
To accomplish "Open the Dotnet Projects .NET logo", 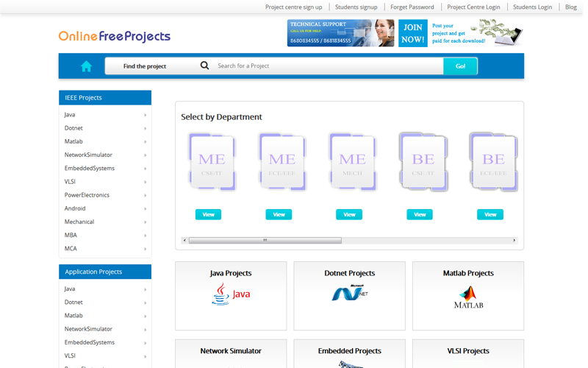I will point(349,293).
